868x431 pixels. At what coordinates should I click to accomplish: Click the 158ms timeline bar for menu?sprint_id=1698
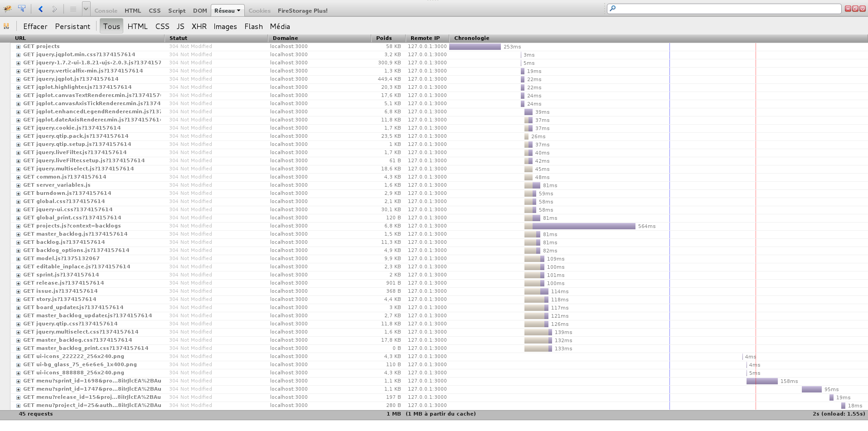coord(762,381)
